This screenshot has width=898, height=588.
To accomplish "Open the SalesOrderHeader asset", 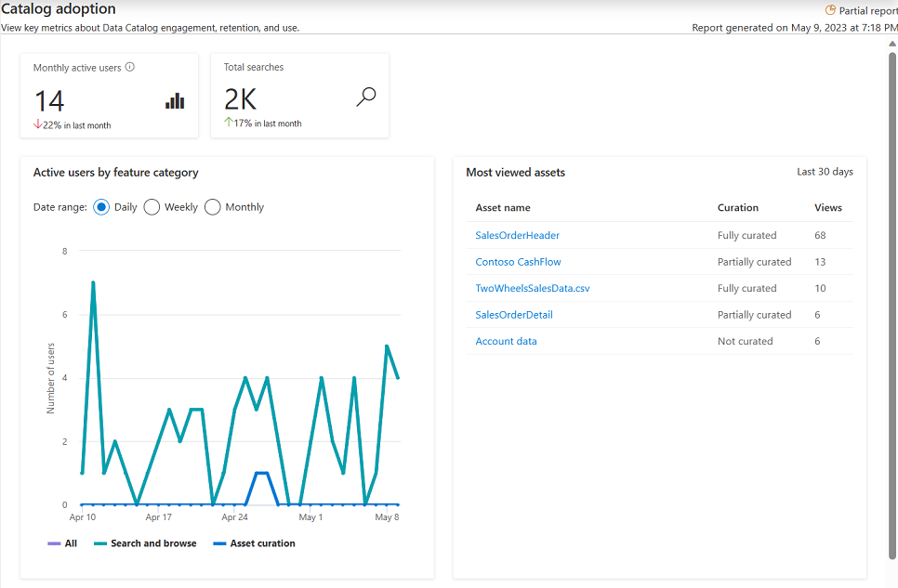I will (517, 235).
